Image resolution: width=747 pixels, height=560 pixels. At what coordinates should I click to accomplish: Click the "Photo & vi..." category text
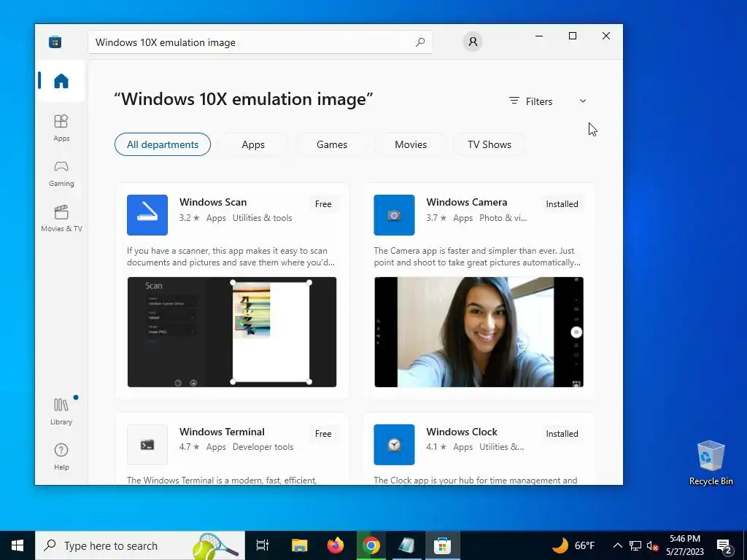(503, 217)
